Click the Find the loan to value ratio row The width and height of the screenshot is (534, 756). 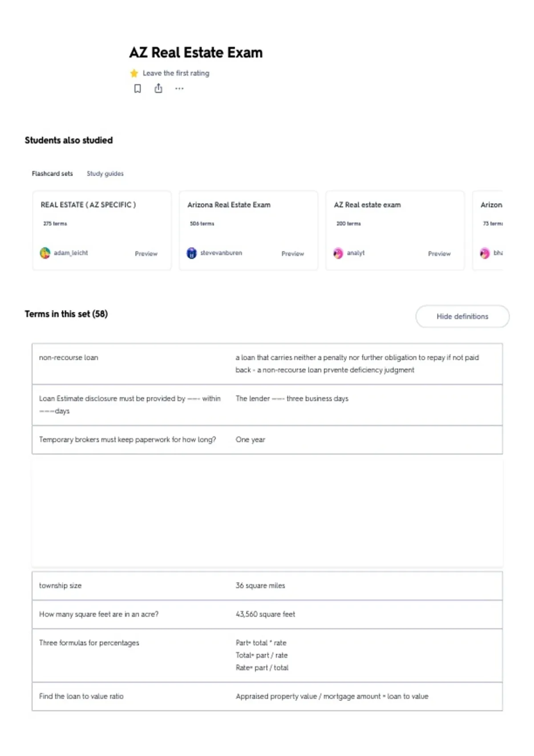click(267, 696)
